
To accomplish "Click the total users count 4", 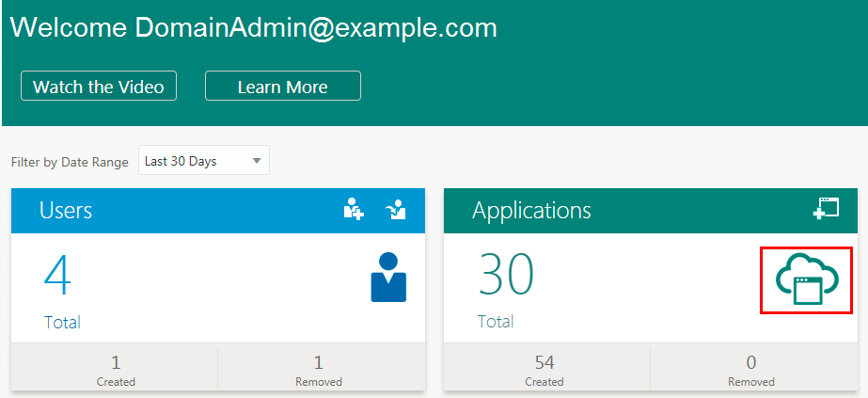I will tap(57, 277).
